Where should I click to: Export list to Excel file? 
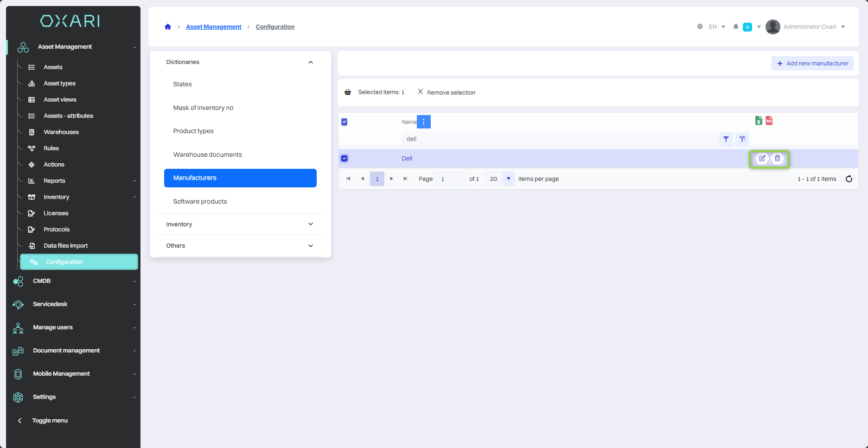click(x=759, y=121)
